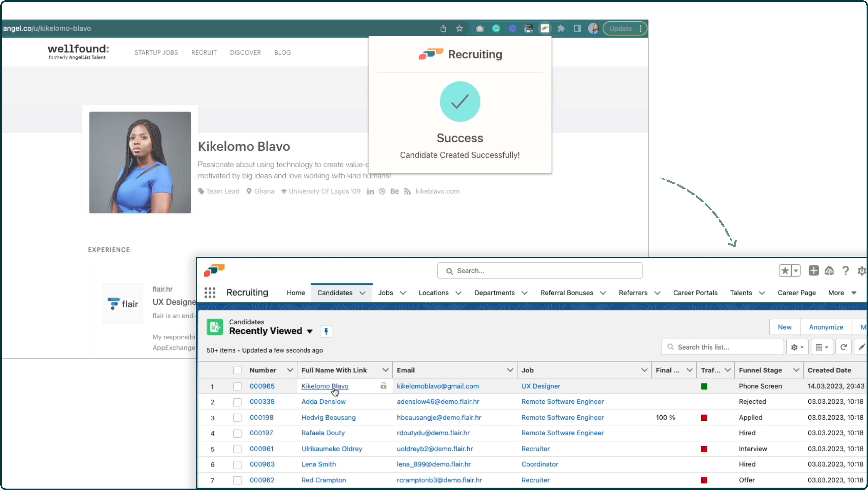Screen dimensions: 868x490
Task: Click the green traffic light swatch
Action: point(704,386)
